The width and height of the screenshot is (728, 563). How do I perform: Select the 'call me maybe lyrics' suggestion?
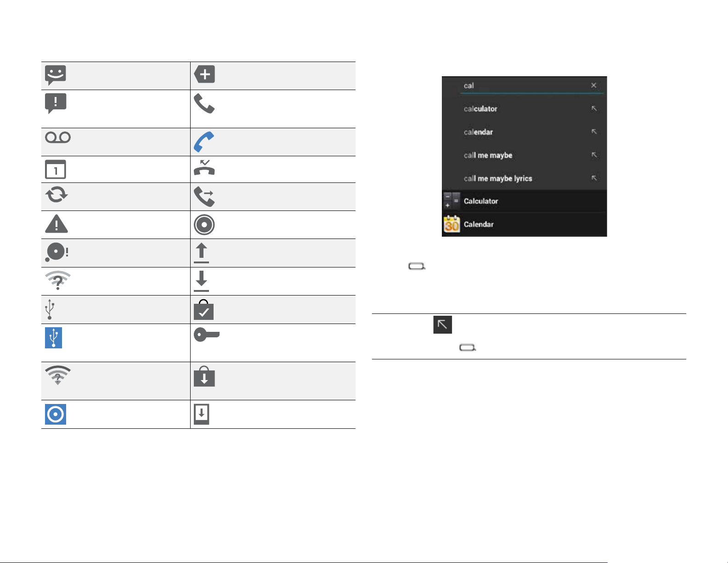click(498, 178)
